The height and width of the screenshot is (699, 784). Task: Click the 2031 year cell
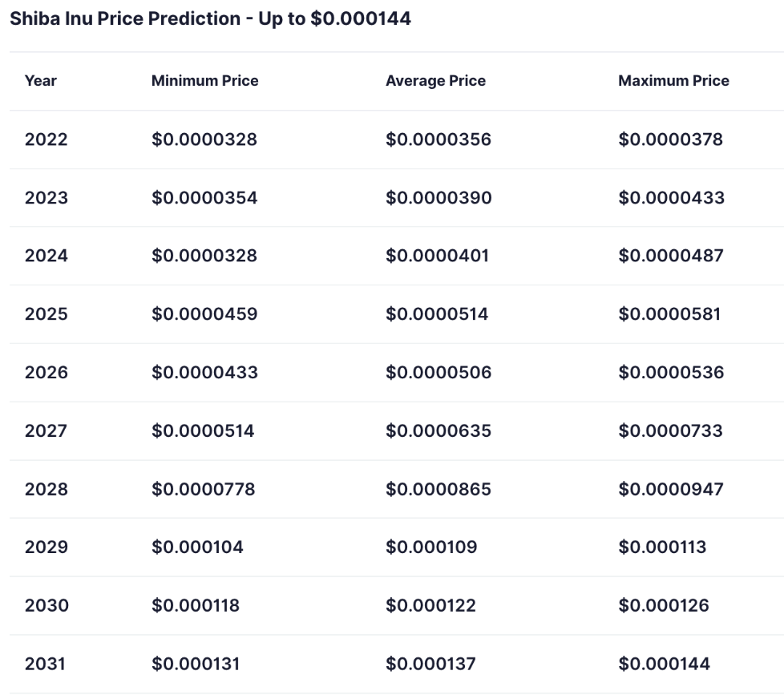[x=45, y=664]
